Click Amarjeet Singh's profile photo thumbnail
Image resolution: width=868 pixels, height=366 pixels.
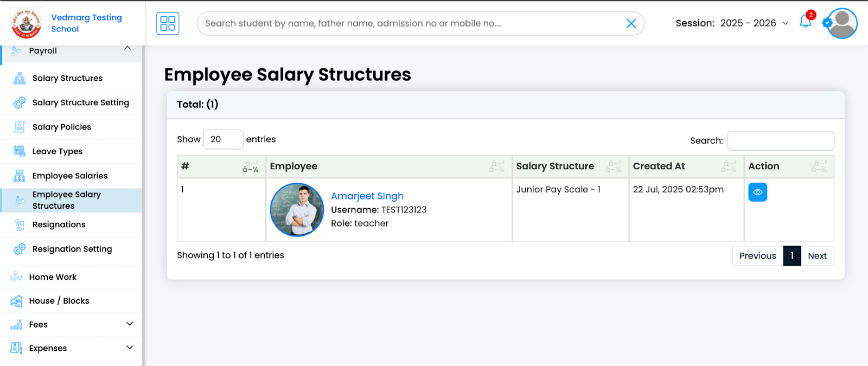coord(296,210)
